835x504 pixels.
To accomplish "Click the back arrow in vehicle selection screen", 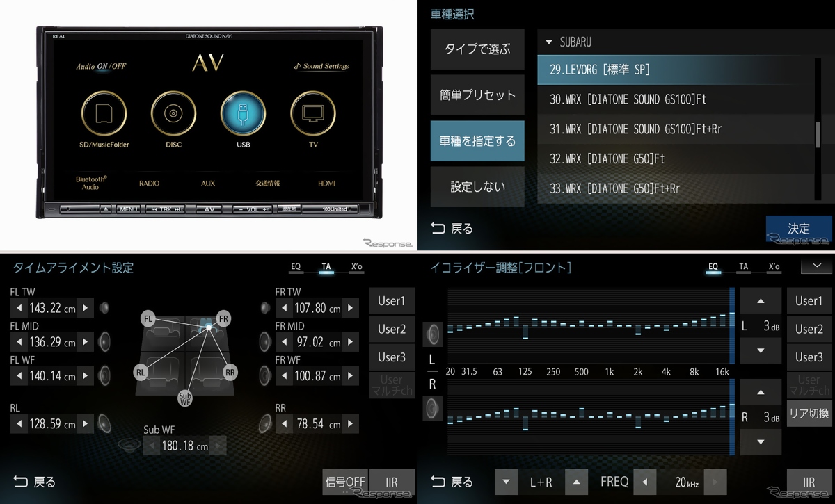I will coord(437,228).
